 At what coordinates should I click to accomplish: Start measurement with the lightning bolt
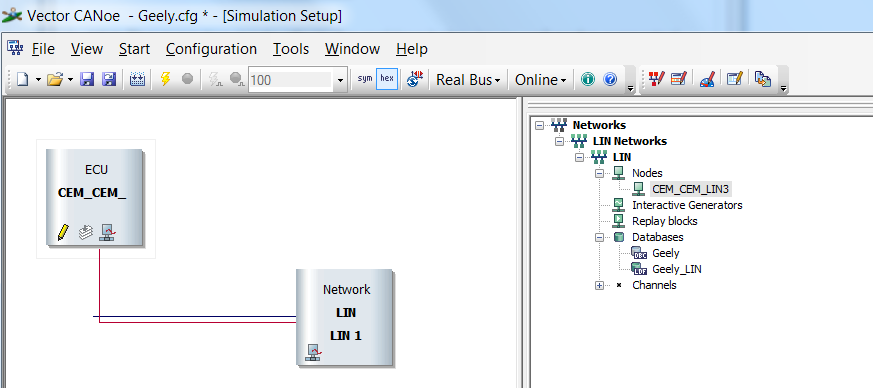pyautogui.click(x=165, y=79)
